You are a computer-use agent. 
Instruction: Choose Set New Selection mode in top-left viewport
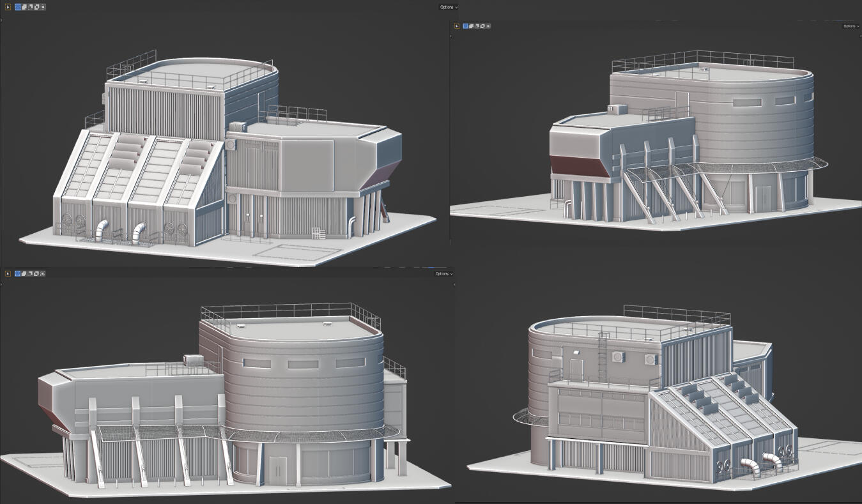pyautogui.click(x=18, y=7)
